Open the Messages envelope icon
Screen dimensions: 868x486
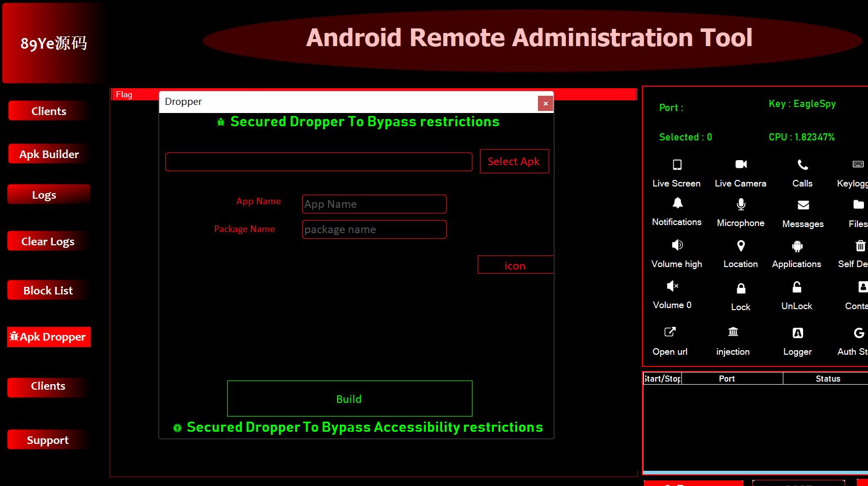[803, 205]
